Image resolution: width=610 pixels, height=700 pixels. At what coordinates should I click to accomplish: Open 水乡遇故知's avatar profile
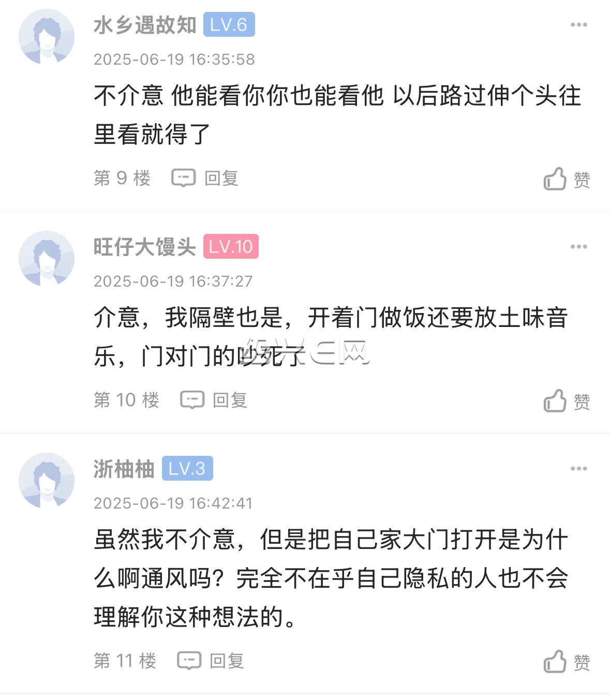point(47,37)
